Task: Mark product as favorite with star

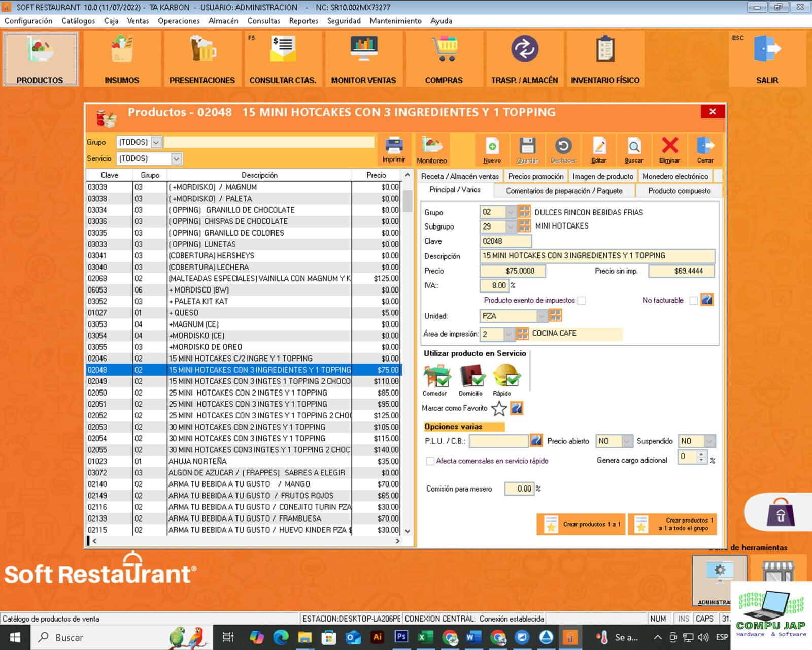Action: tap(499, 408)
